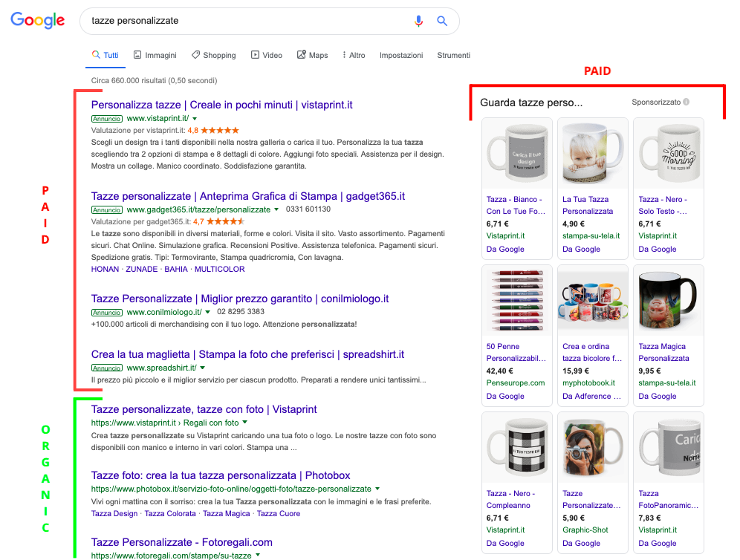Click the Maps pin icon
This screenshot has width=740, height=560.
pyautogui.click(x=301, y=54)
